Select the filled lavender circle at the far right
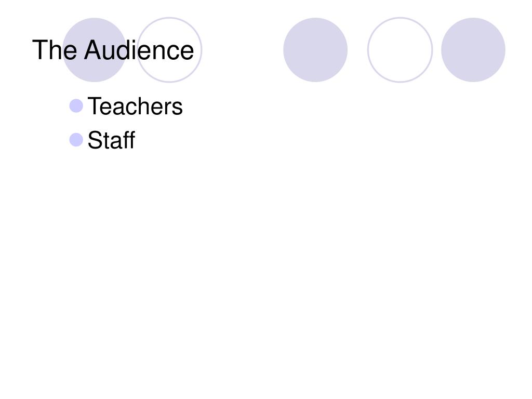The width and height of the screenshot is (532, 399). (x=473, y=50)
